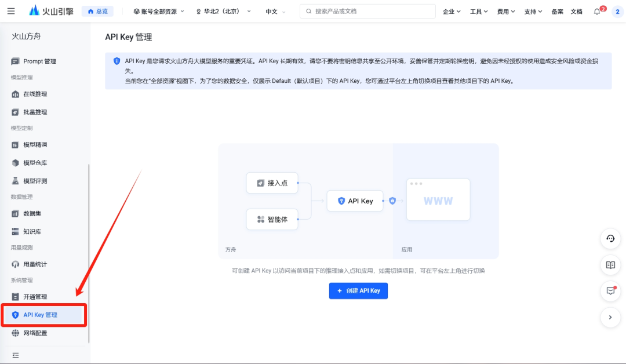Viewport: 626px width, 364px height.
Task: Open the floating customer service helper
Action: [x=610, y=239]
